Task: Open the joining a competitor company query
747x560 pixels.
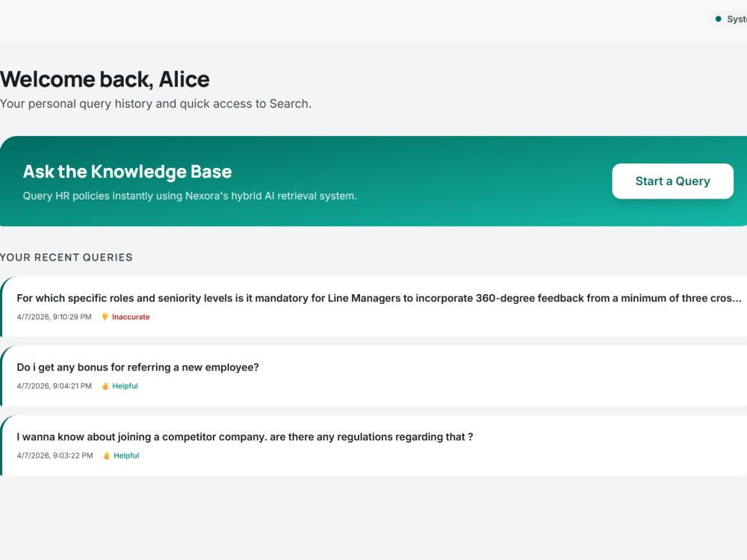Action: coord(374,445)
